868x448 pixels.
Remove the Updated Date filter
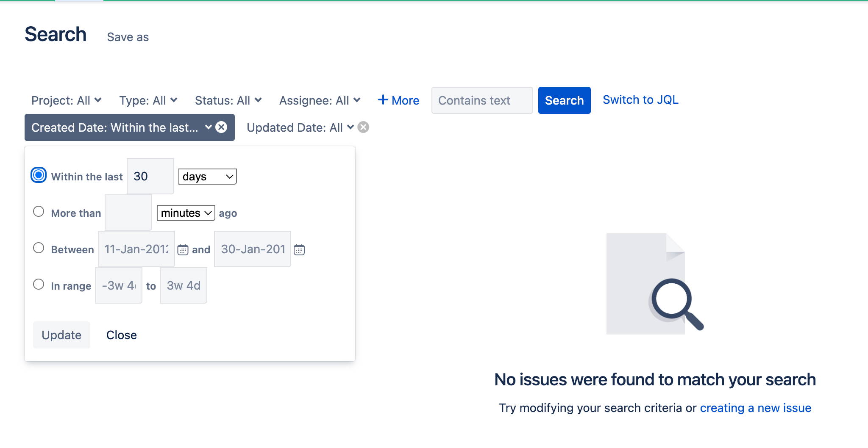(x=363, y=127)
